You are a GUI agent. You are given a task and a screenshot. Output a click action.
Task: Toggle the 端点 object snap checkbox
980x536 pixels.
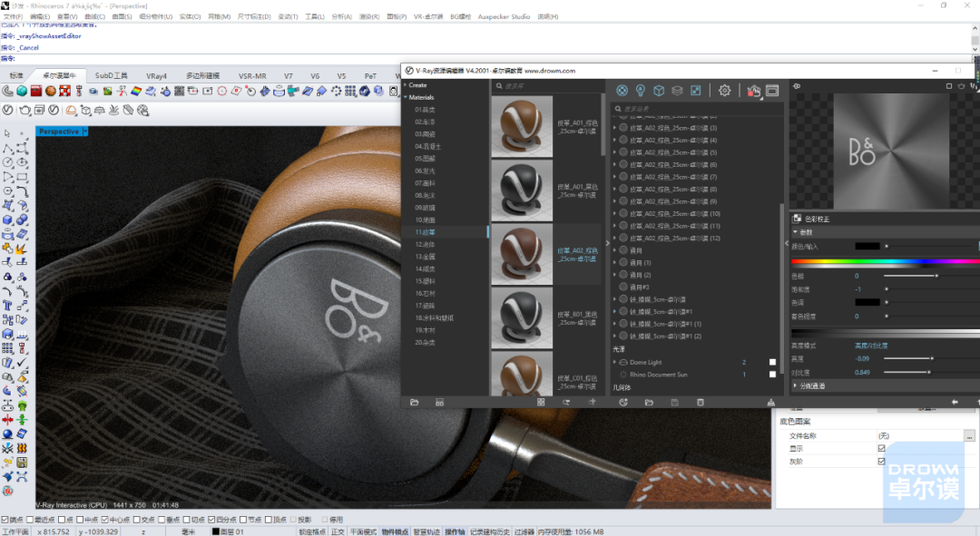(5, 520)
